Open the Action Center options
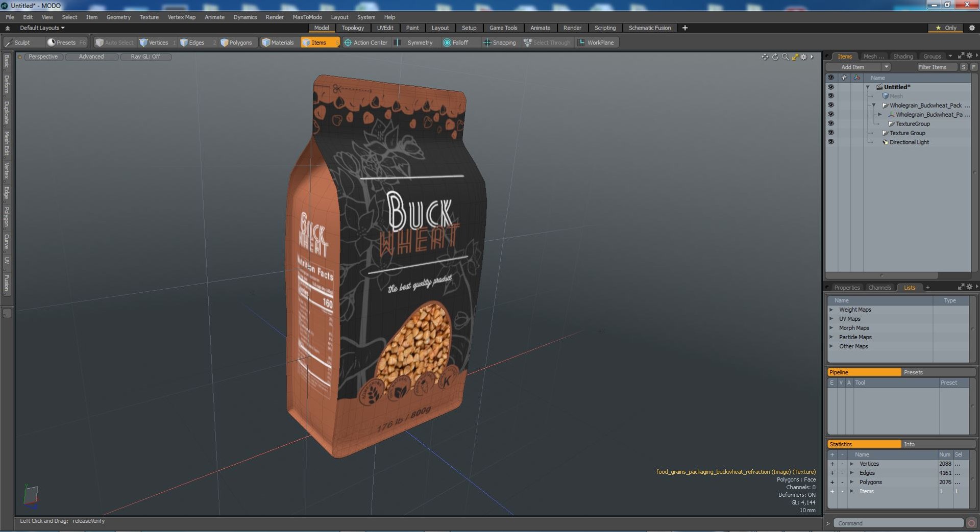The height and width of the screenshot is (532, 980). point(365,42)
